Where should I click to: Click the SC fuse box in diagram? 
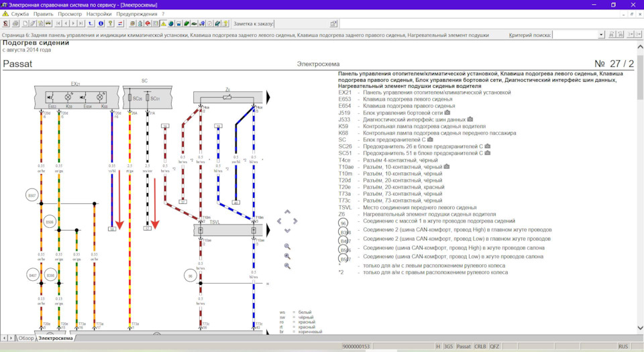(x=148, y=98)
